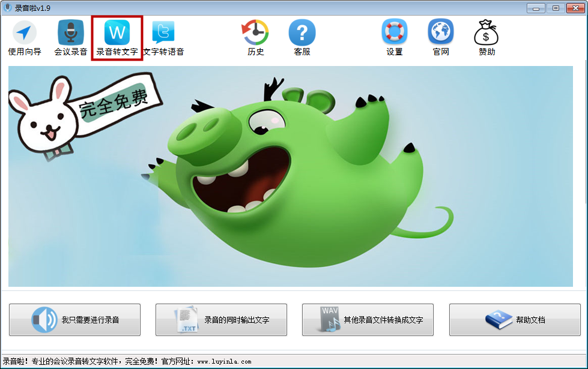Click the www.luyinla.com address in status bar
This screenshot has width=588, height=369.
point(224,362)
